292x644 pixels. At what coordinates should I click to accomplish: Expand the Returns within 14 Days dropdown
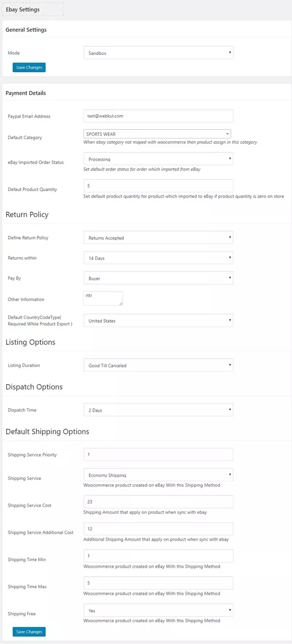coord(158,258)
